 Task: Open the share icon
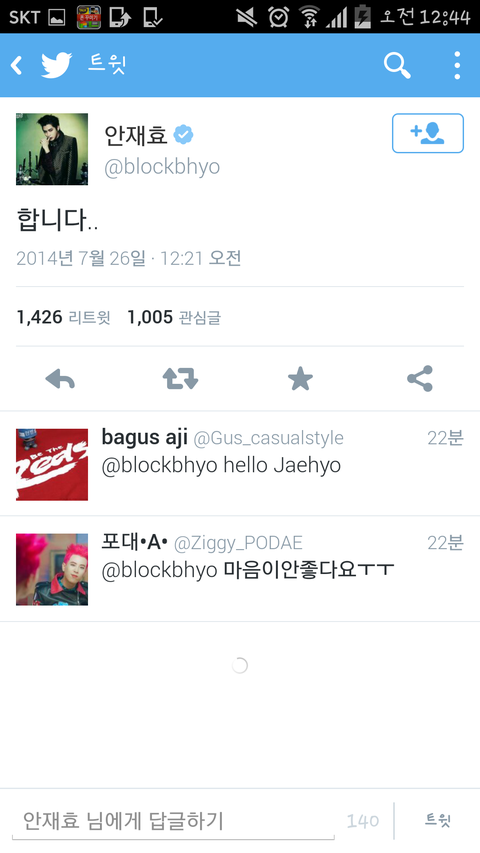point(420,379)
